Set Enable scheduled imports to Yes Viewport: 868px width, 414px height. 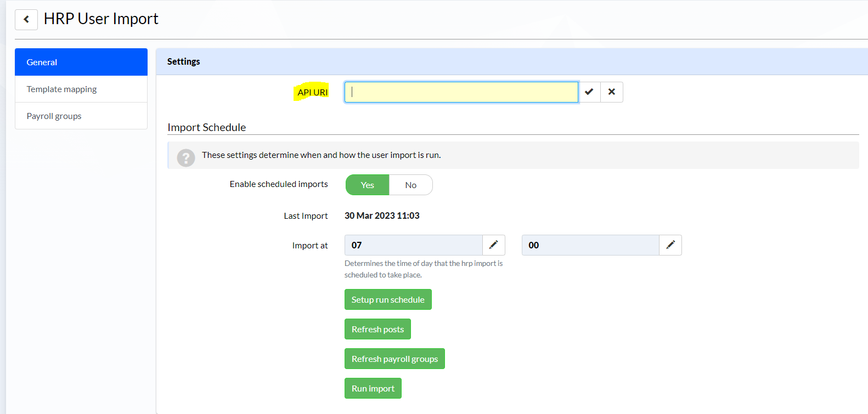tap(368, 185)
